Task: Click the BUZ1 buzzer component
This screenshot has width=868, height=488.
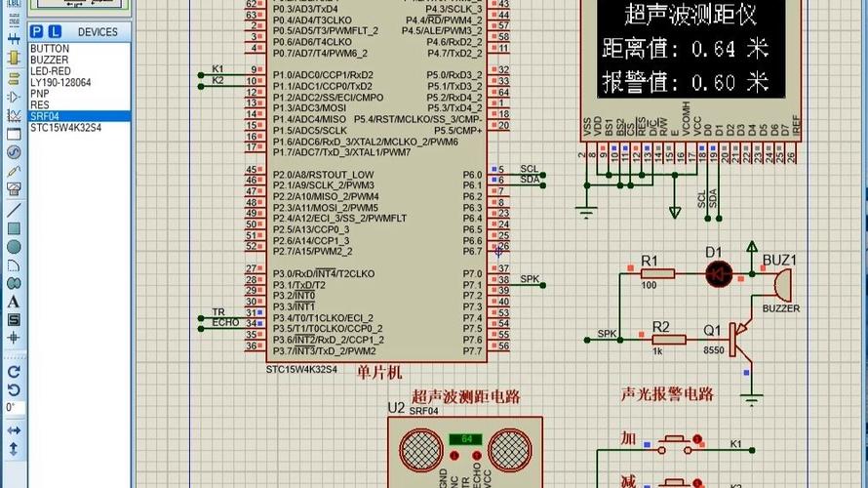Action: tap(781, 285)
